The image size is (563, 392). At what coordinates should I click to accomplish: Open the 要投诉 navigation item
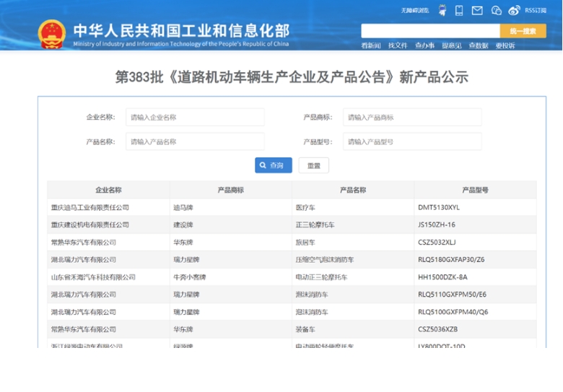tap(505, 45)
